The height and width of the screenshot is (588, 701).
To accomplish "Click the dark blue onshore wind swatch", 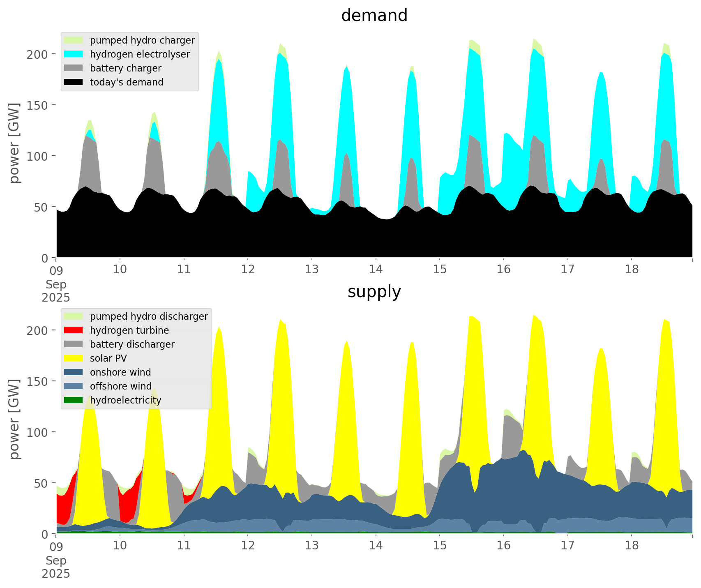I will (74, 372).
